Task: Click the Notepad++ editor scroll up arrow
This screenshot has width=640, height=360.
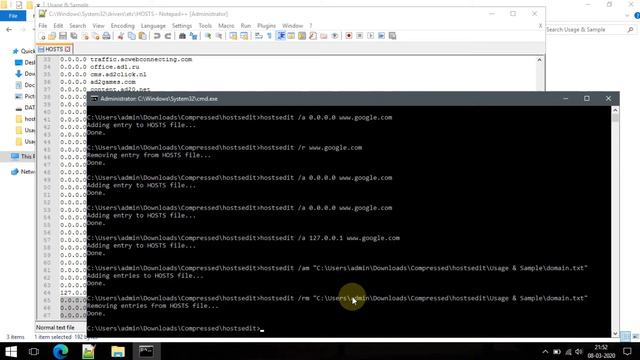Action: click(x=540, y=60)
